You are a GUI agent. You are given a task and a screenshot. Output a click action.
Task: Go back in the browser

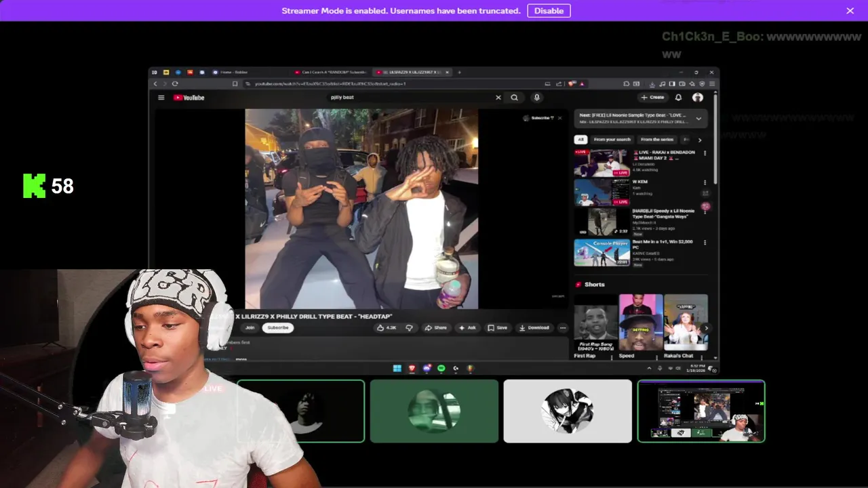pos(155,84)
